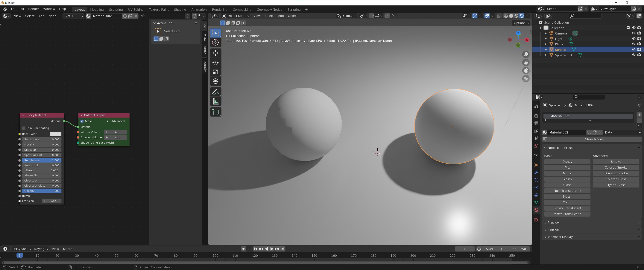Expand the Camera item in outliner

pyautogui.click(x=546, y=33)
